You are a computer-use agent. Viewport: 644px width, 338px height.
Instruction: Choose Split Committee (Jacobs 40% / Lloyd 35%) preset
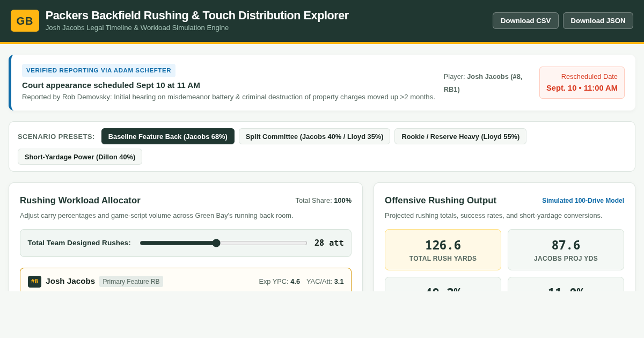click(314, 136)
